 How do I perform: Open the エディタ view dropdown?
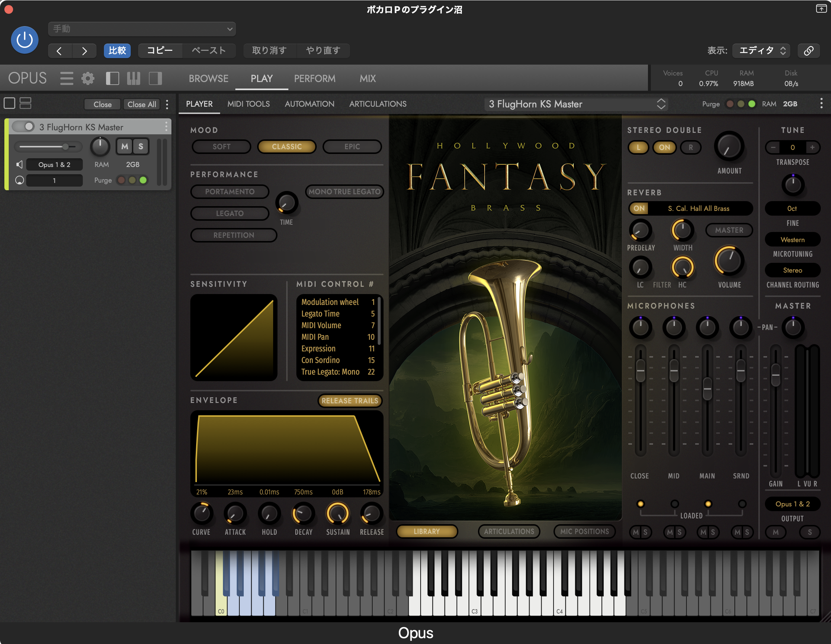click(761, 50)
